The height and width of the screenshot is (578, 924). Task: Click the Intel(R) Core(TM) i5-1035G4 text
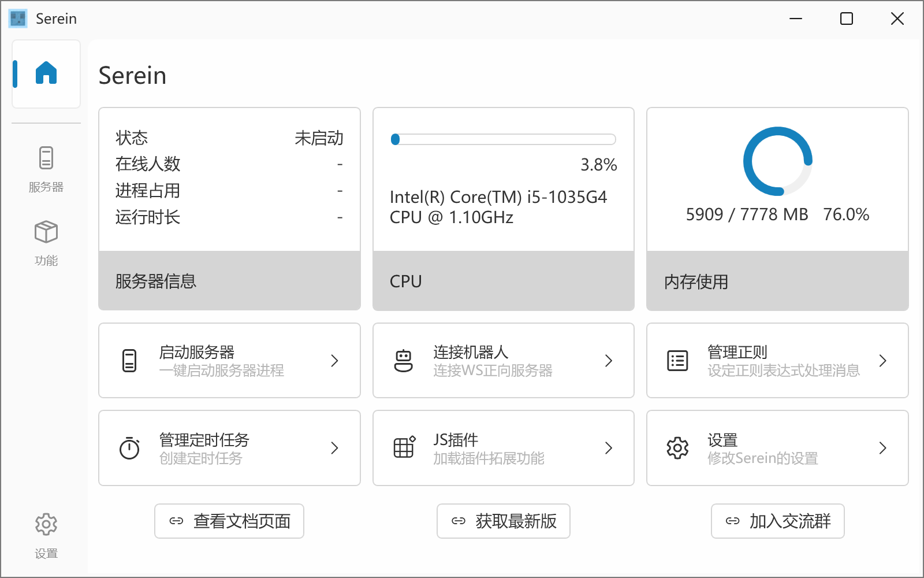(498, 197)
